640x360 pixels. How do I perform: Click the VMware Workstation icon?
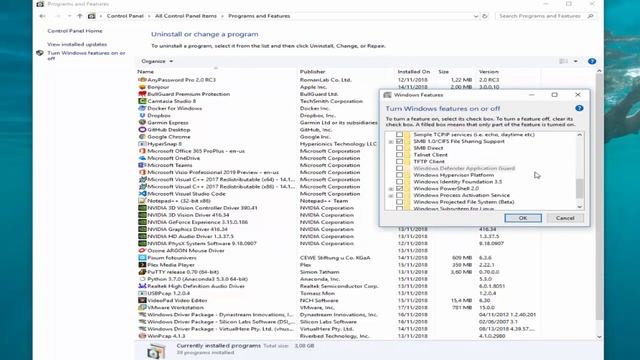tap(142, 307)
